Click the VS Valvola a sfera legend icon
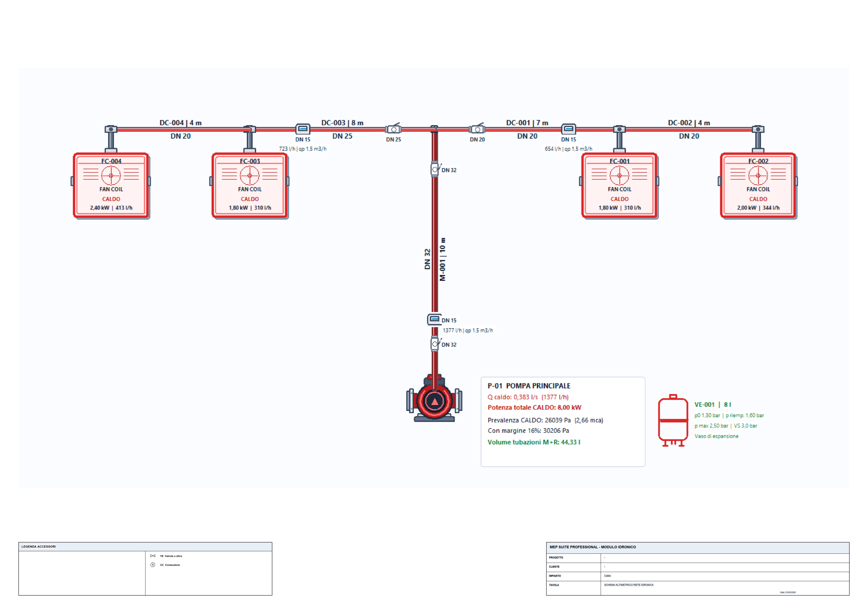 point(153,556)
